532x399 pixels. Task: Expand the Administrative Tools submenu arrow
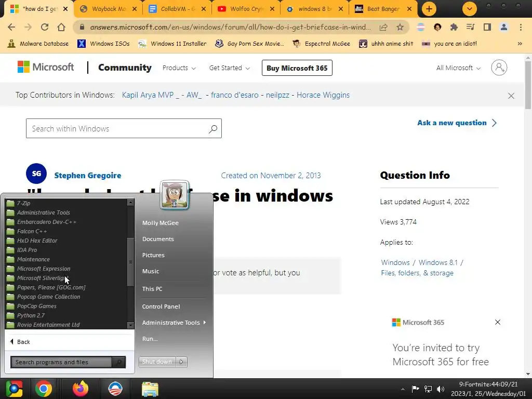[x=205, y=322]
